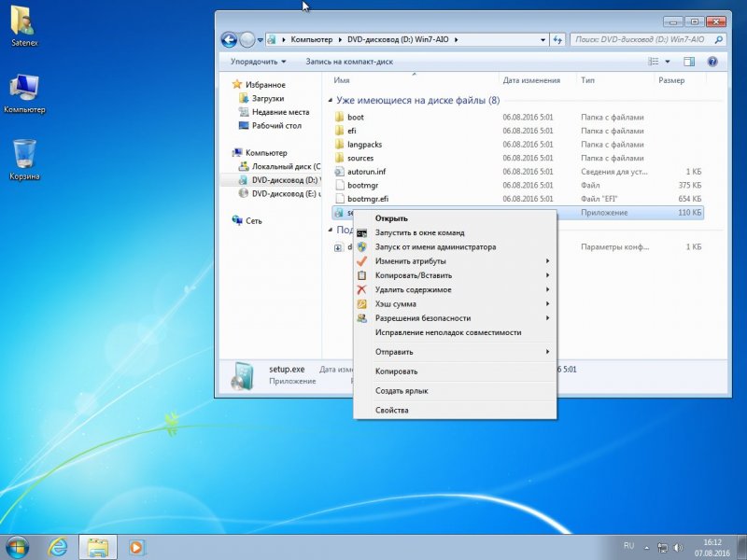Image resolution: width=747 pixels, height=560 pixels.
Task: Click the Explorer forward arrow button
Action: [x=247, y=40]
